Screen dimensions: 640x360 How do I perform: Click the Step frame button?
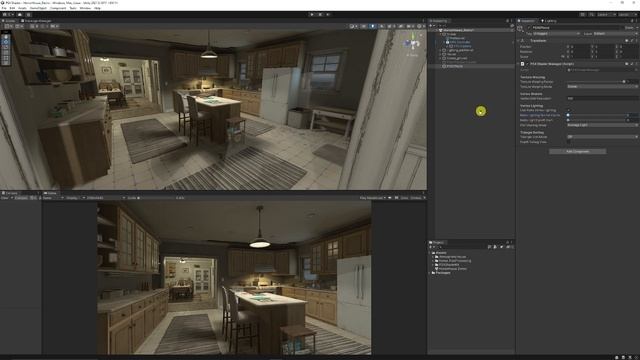tap(328, 15)
